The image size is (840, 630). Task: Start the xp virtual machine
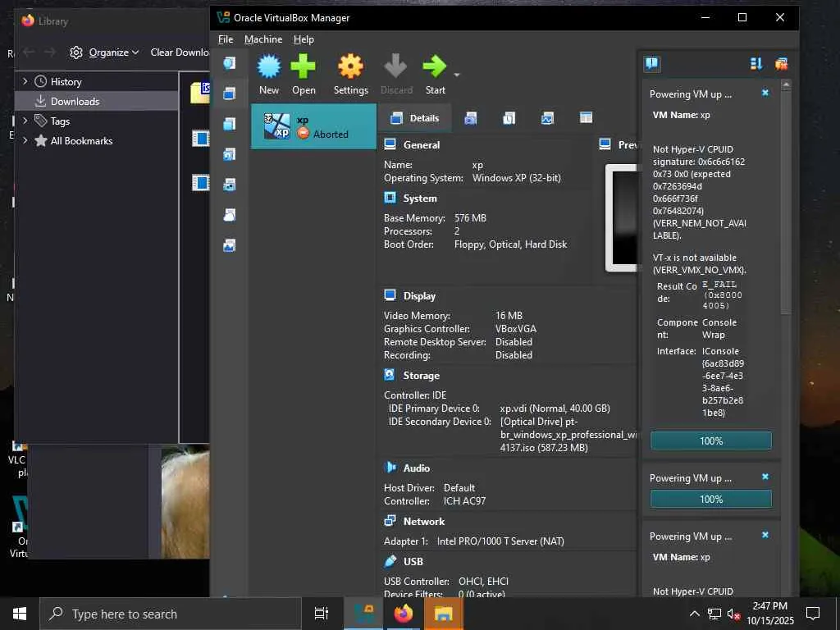tap(435, 75)
